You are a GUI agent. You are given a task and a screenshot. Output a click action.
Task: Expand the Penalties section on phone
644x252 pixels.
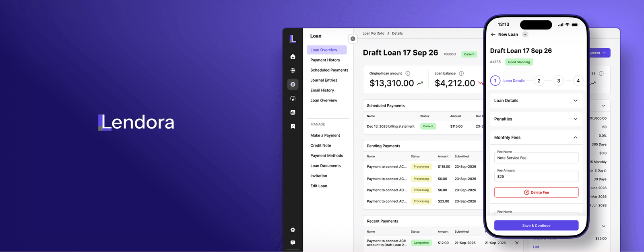575,119
